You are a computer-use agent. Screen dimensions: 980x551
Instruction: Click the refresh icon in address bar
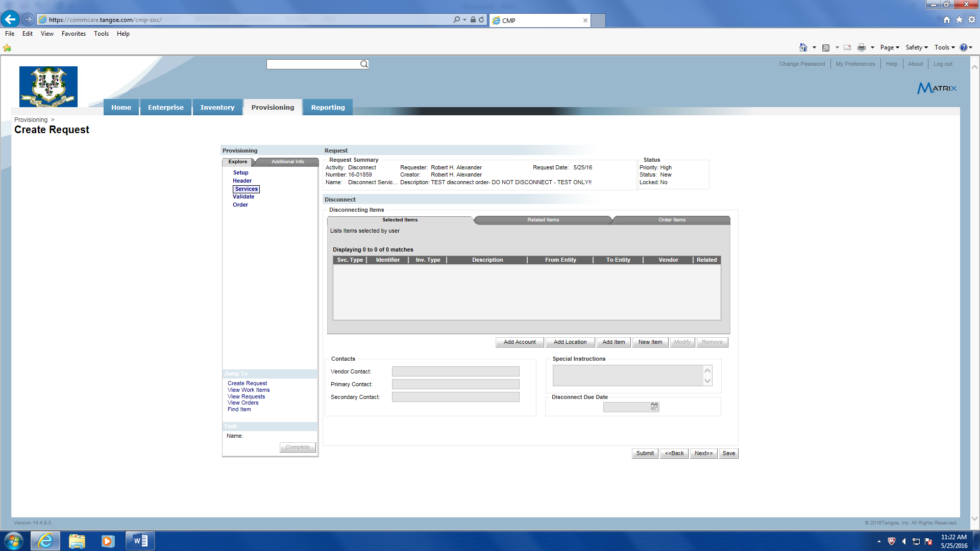[x=481, y=20]
